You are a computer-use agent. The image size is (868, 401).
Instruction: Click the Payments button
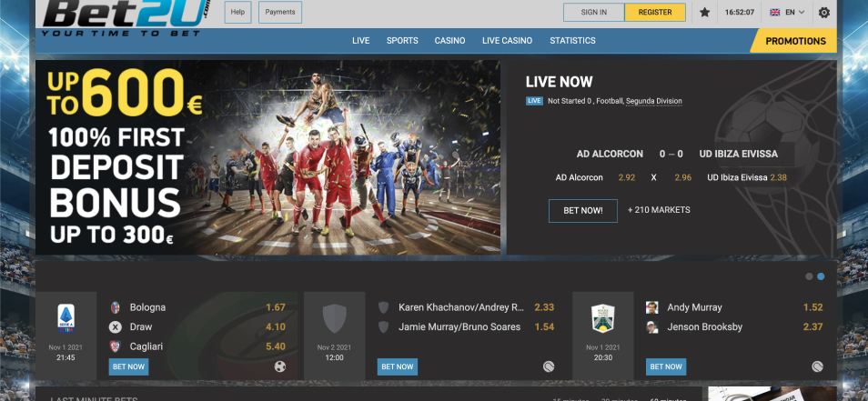(x=280, y=12)
